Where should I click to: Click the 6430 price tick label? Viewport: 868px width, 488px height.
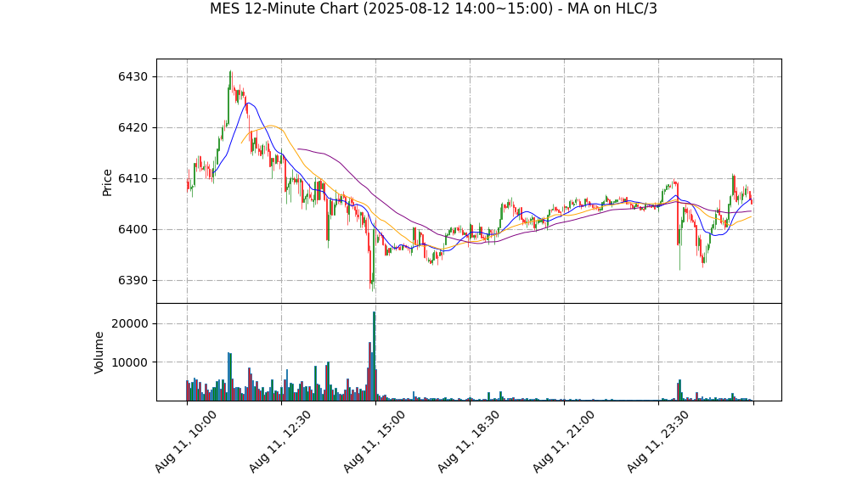[x=132, y=77]
